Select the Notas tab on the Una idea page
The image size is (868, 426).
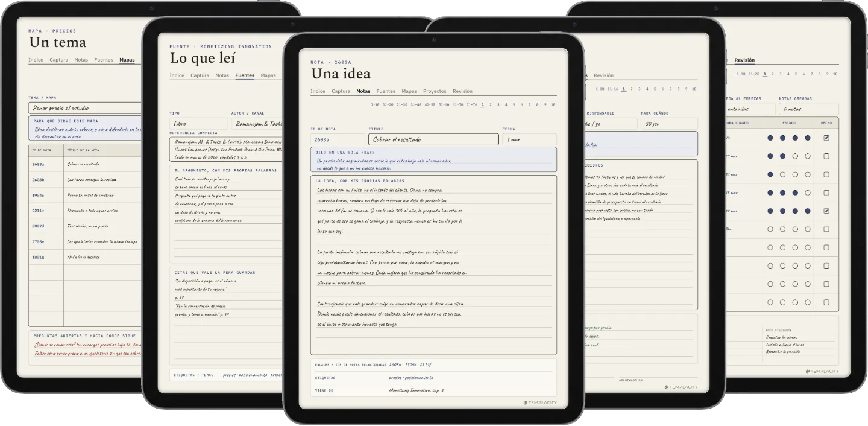[x=363, y=91]
